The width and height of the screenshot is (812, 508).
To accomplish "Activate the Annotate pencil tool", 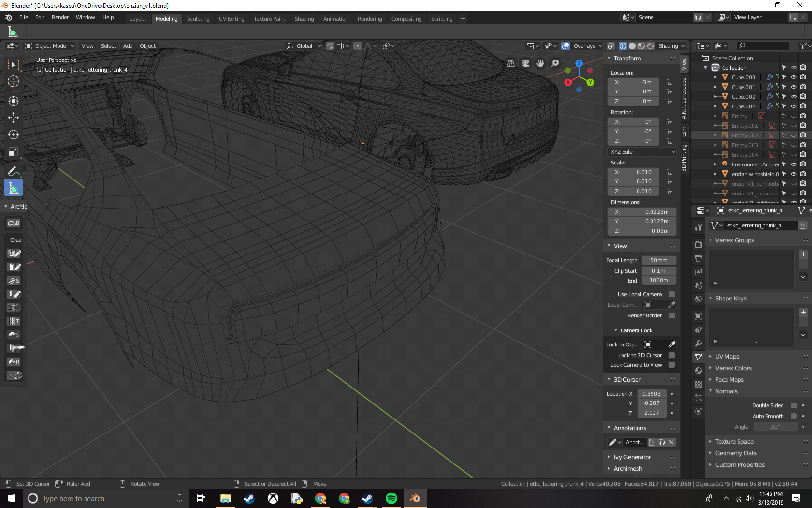I will coord(14,171).
